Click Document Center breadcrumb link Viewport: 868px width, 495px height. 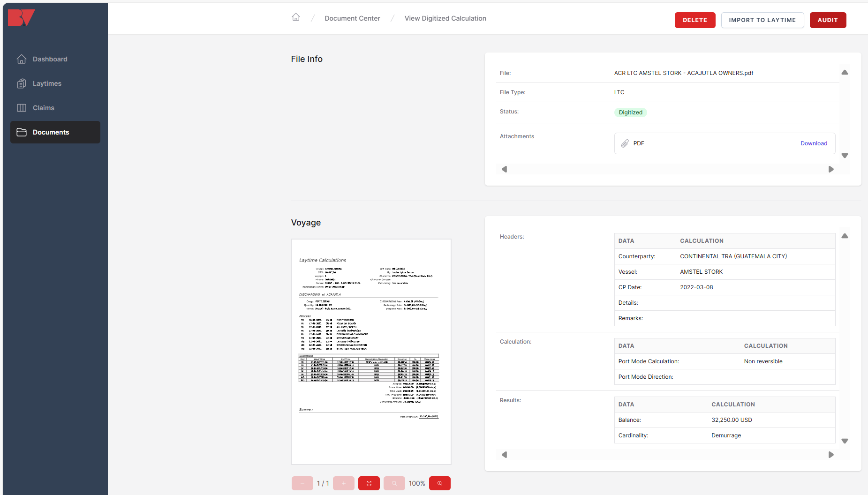(x=352, y=18)
